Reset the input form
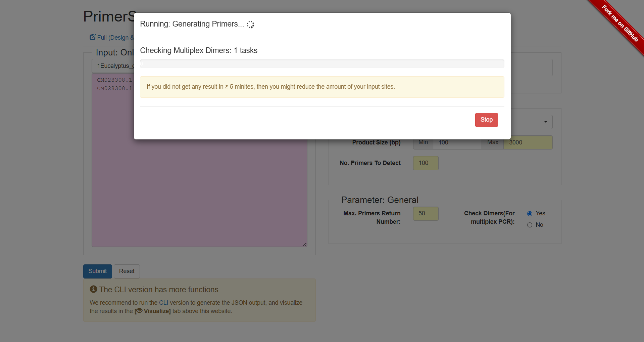The width and height of the screenshot is (644, 342). pyautogui.click(x=127, y=271)
